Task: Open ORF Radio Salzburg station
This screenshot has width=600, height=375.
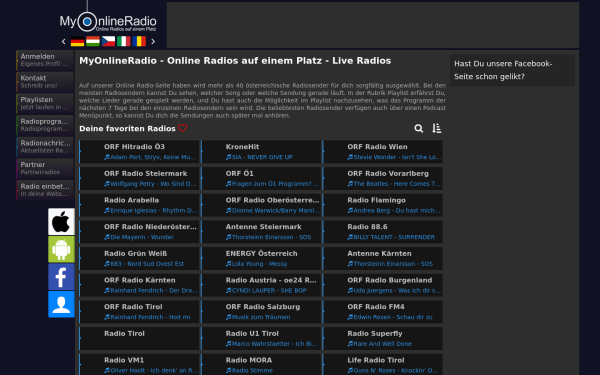Action: [261, 312]
